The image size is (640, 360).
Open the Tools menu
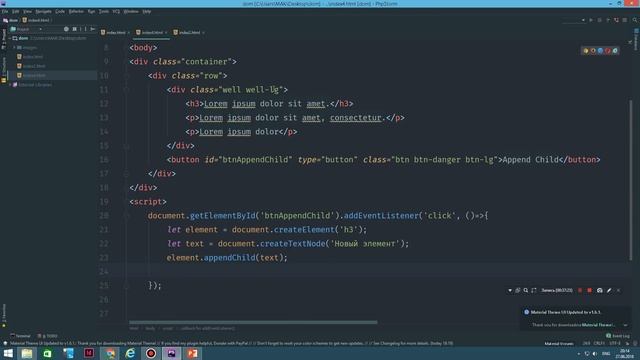click(x=104, y=11)
